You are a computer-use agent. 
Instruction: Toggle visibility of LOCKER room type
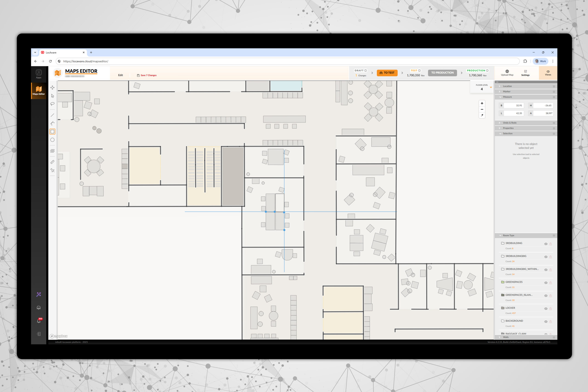[546, 309]
